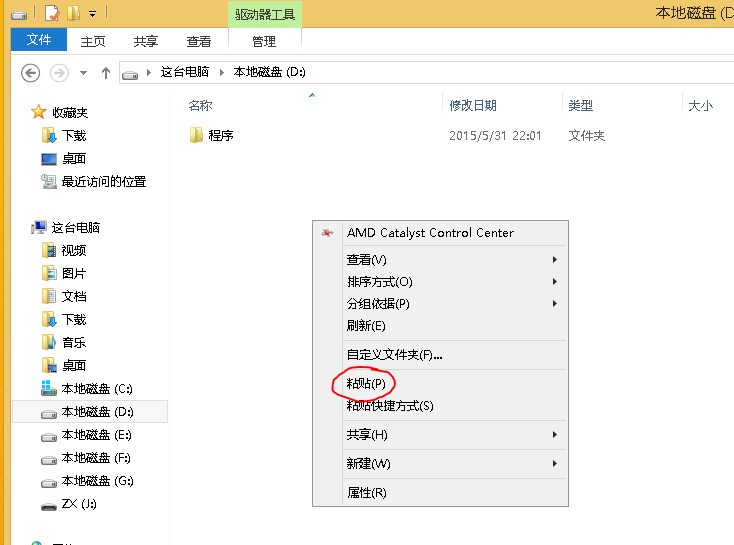Image resolution: width=734 pixels, height=545 pixels.
Task: Select 本地磁盘 (D:) in sidebar
Action: [90, 412]
